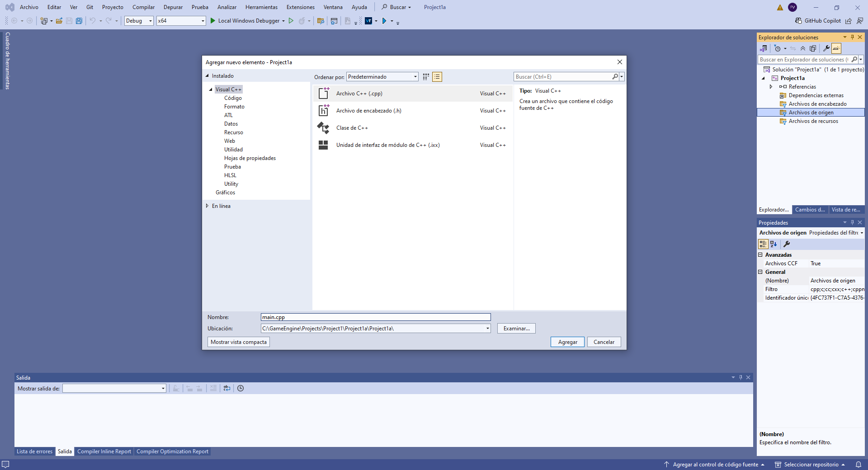Toggle auto-hide pin on Salida panel
868x470 pixels.
(x=741, y=377)
